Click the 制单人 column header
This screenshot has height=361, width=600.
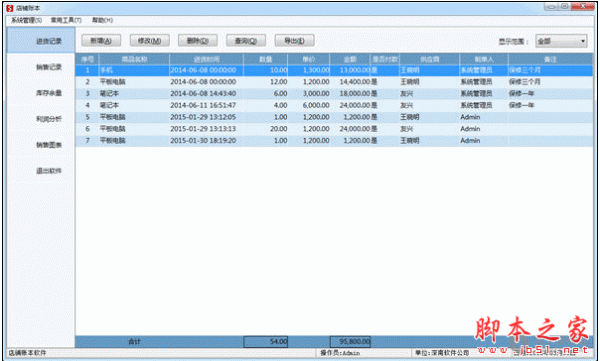coord(484,59)
